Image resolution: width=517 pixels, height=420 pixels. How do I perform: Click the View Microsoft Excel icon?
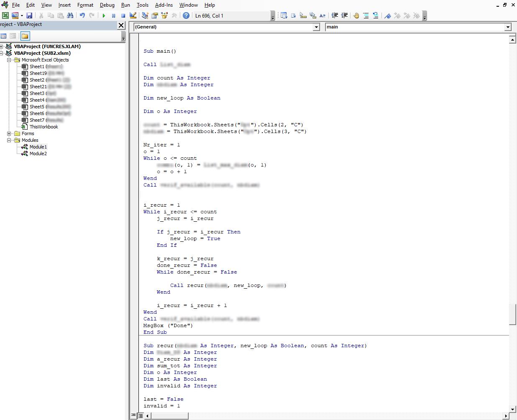coord(5,15)
